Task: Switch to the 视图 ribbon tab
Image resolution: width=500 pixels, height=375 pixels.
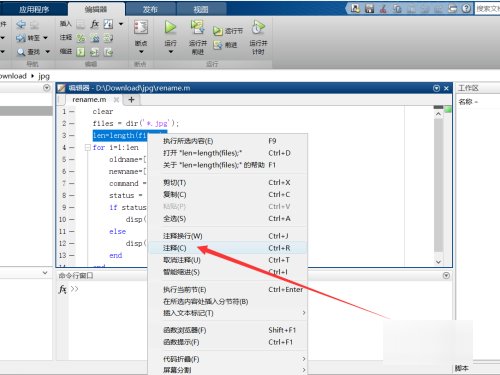Action: click(x=201, y=9)
